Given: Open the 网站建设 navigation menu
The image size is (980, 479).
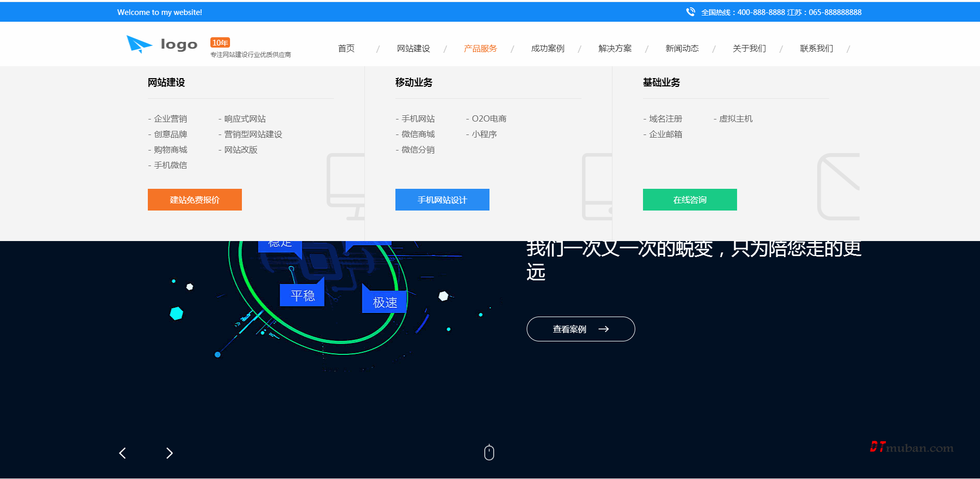Looking at the screenshot, I should (413, 49).
